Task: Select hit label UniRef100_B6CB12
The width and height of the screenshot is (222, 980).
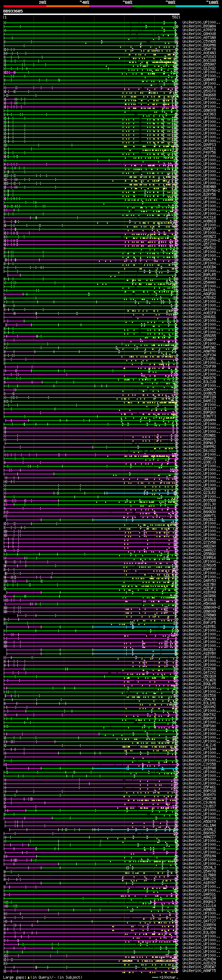Action: pos(199,519)
